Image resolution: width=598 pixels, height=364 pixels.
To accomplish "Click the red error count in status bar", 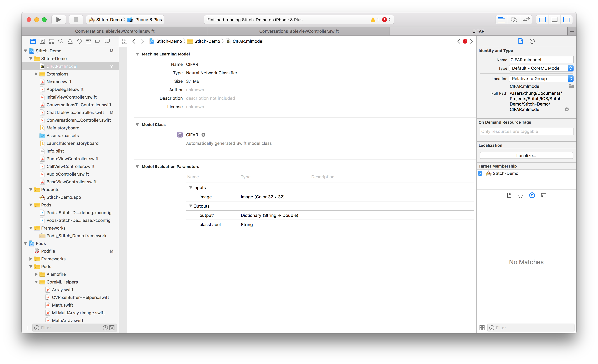I will [386, 20].
